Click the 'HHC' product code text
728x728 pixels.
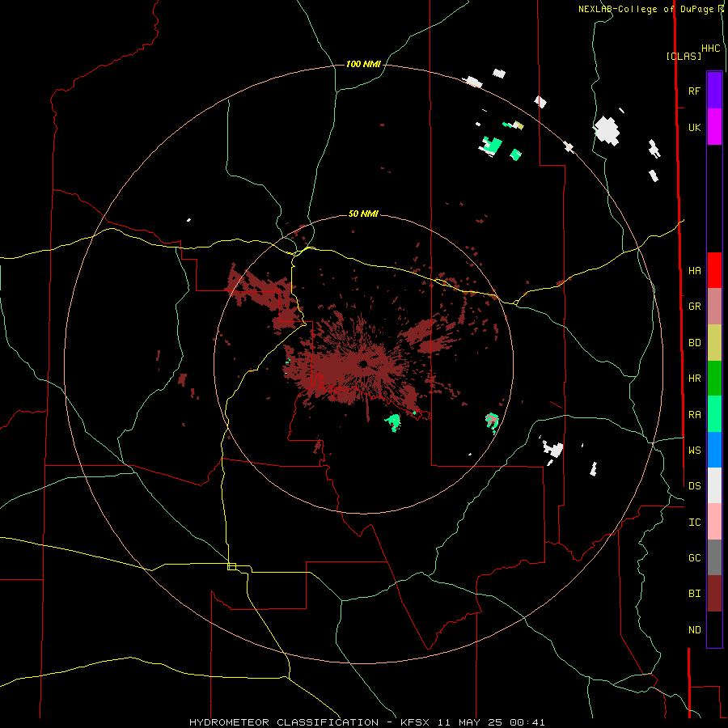(x=711, y=49)
